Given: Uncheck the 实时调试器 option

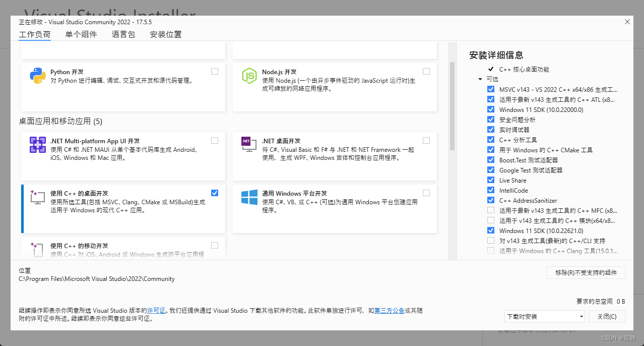Looking at the screenshot, I should tap(491, 130).
